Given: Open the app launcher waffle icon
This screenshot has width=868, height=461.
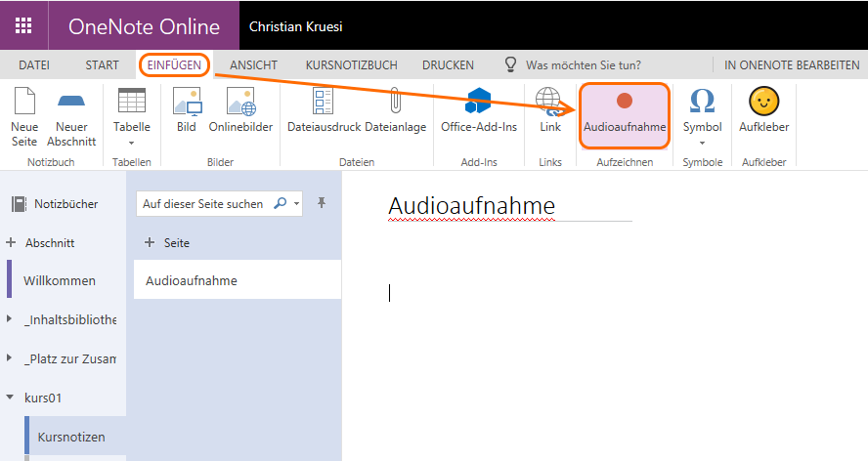Looking at the screenshot, I should pyautogui.click(x=23, y=25).
